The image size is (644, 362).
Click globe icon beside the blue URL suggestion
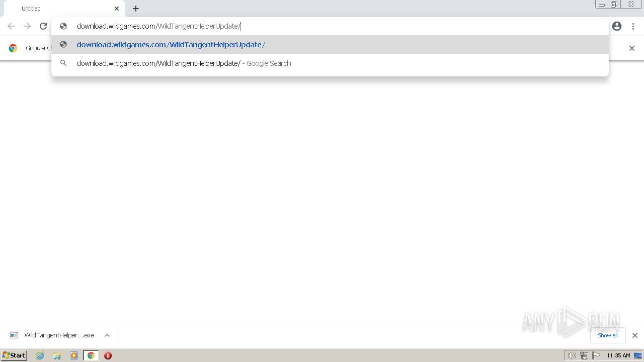63,45
